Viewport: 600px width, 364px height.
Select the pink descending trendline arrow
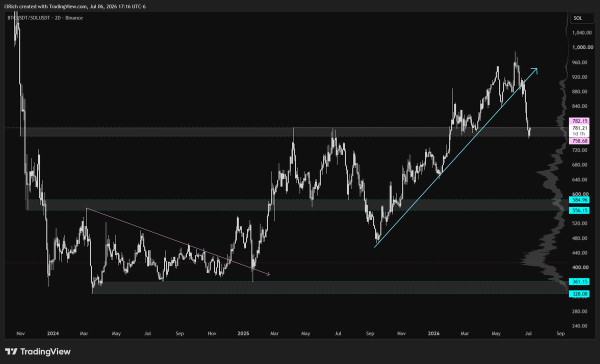point(178,241)
